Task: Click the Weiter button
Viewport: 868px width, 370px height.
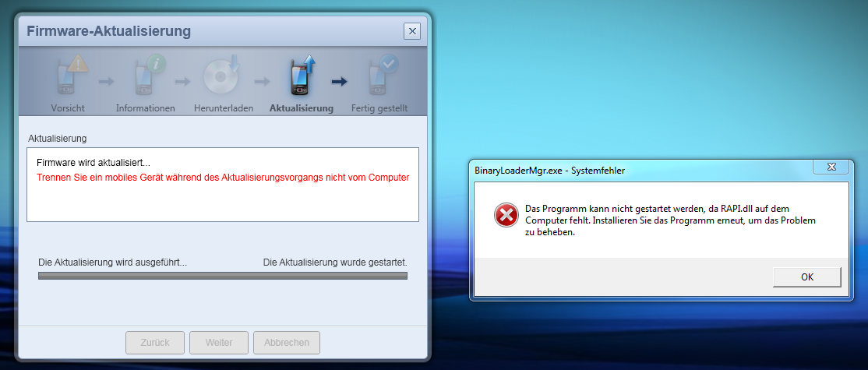Action: coord(219,342)
